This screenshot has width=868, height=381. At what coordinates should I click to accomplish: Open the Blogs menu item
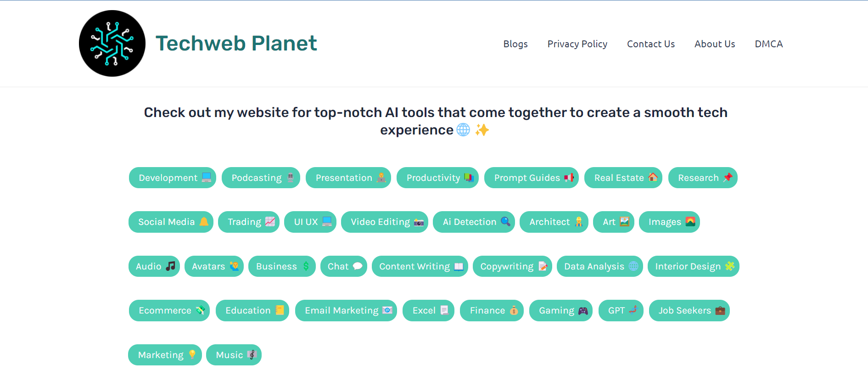(515, 44)
